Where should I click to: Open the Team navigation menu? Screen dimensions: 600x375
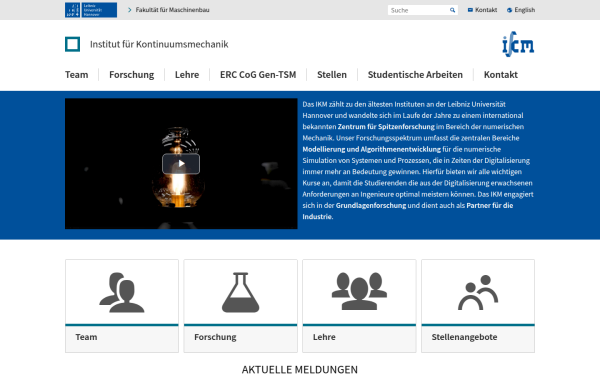point(77,75)
